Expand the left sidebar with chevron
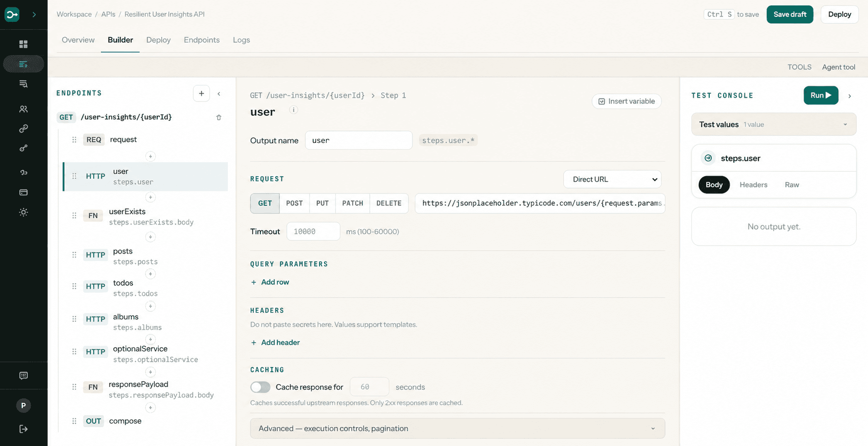Image resolution: width=868 pixels, height=446 pixels. [x=34, y=14]
